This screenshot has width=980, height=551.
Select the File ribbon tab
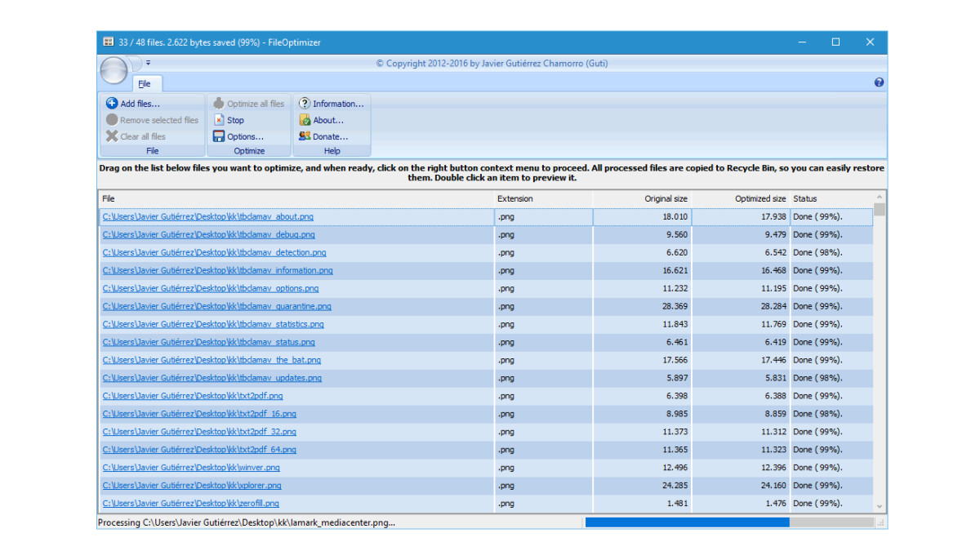pos(145,83)
